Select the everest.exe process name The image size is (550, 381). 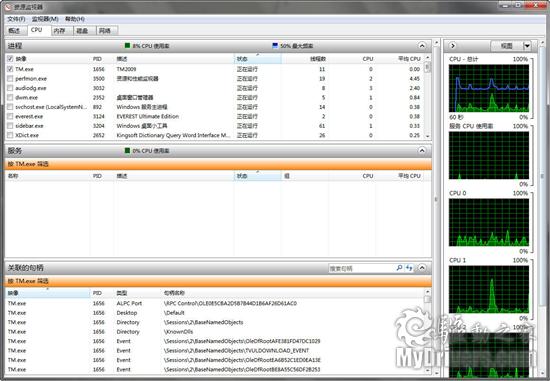pyautogui.click(x=29, y=116)
